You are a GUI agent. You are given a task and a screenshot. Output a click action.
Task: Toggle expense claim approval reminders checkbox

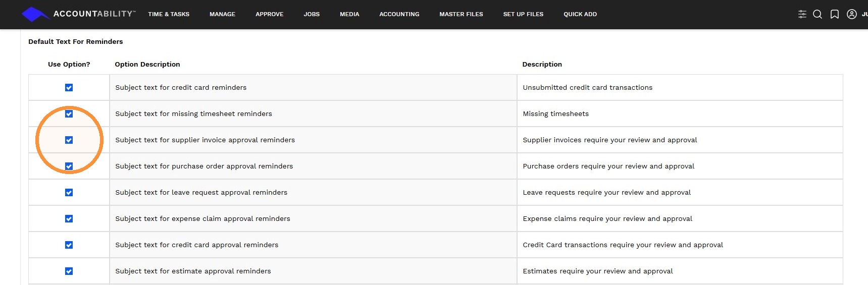69,219
